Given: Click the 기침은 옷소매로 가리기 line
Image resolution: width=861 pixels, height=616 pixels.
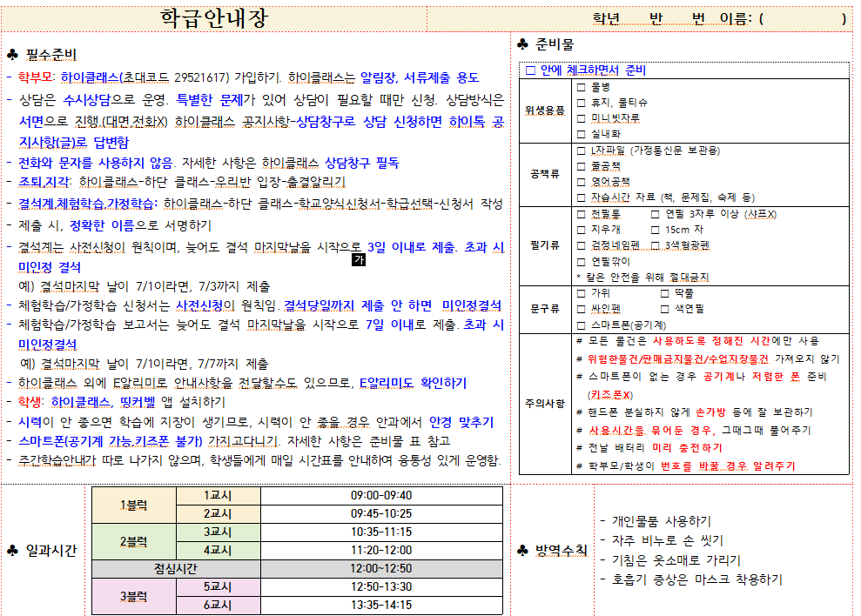Looking at the screenshot, I should pos(670,560).
